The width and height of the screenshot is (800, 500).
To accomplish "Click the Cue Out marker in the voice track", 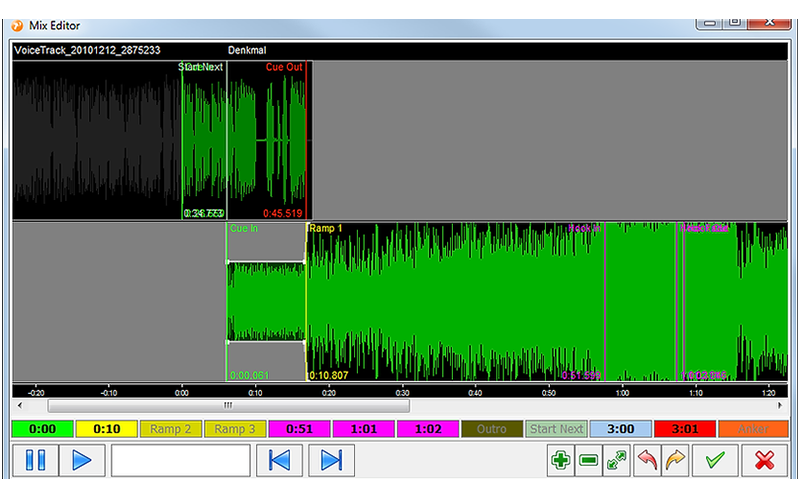I will 284,67.
